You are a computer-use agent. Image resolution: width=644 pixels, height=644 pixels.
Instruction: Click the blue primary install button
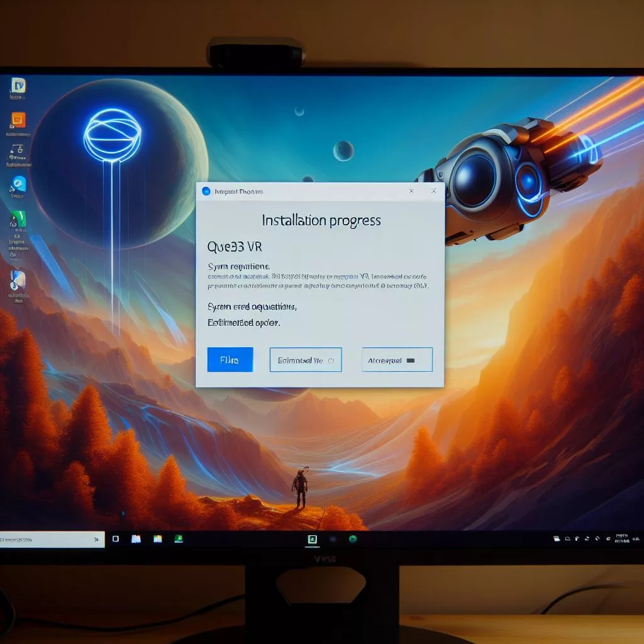(x=230, y=360)
